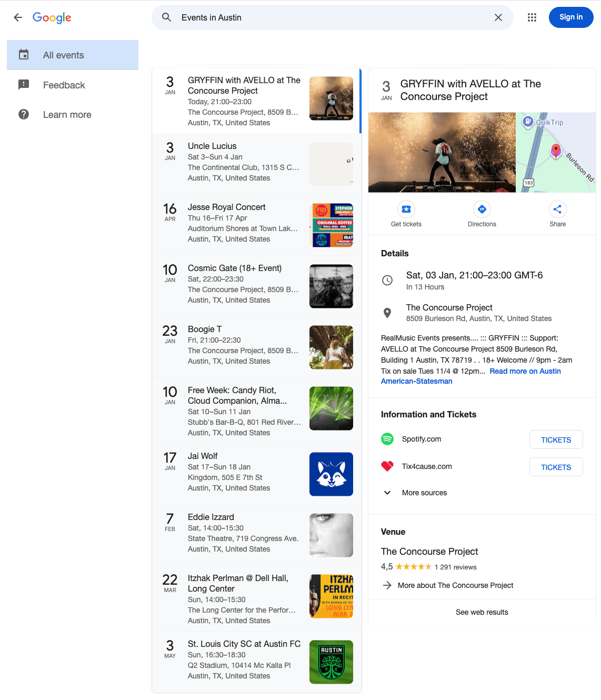The width and height of the screenshot is (601, 700).
Task: Click TICKETS button for Spotify.com
Action: click(556, 440)
